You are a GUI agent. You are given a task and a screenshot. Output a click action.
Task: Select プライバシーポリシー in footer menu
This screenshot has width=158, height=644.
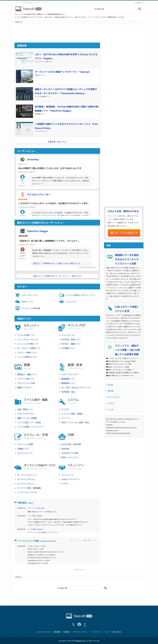[80, 632]
